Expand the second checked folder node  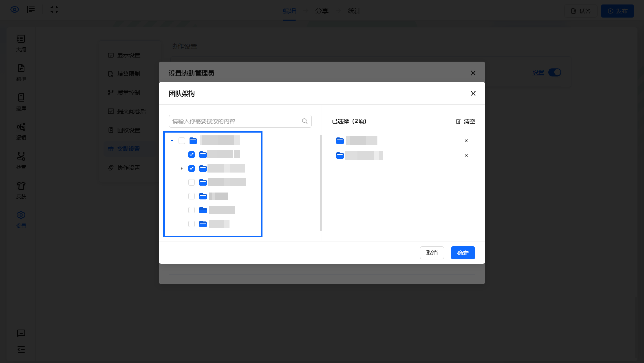182,168
